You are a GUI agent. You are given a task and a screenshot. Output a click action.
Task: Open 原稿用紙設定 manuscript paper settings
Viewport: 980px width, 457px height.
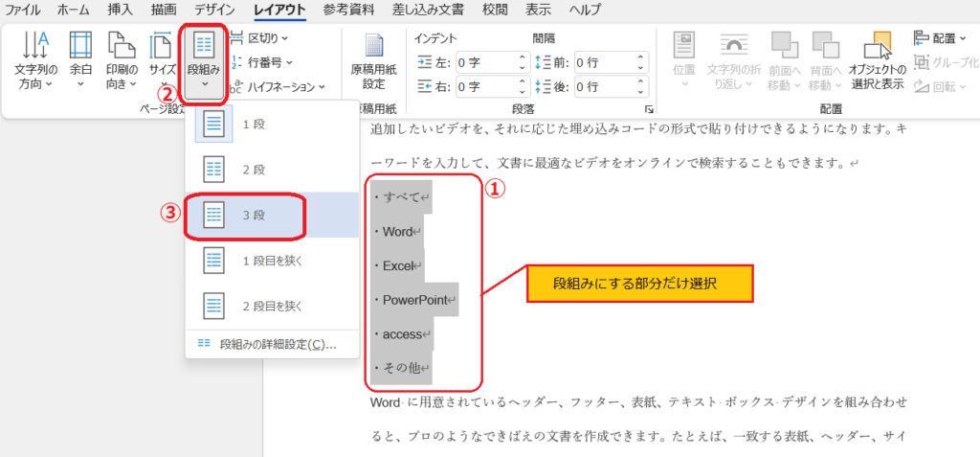pyautogui.click(x=373, y=62)
